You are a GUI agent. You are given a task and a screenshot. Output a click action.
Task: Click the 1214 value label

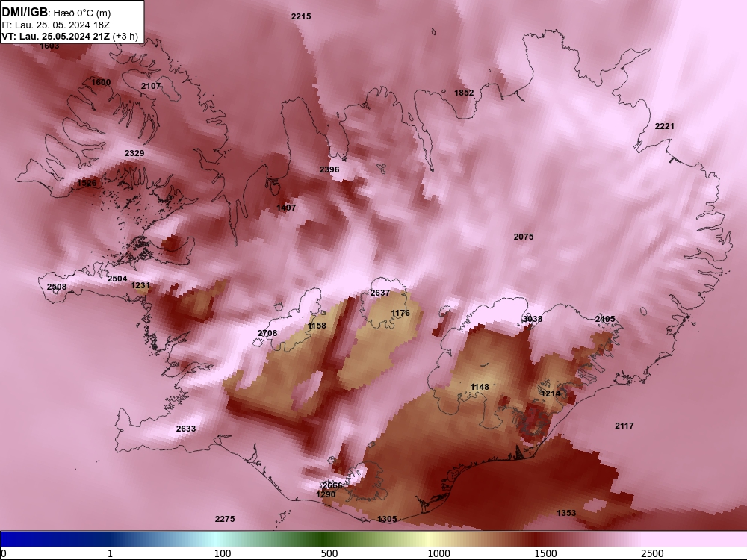tap(551, 393)
